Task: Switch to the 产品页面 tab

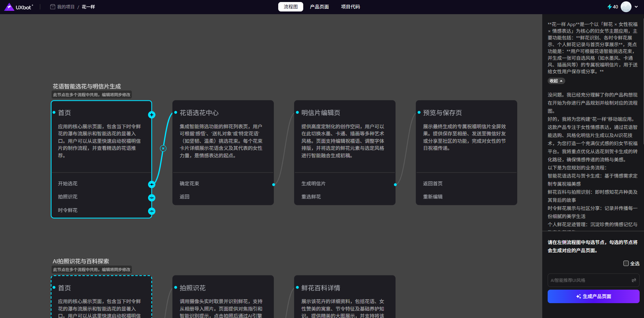Action: click(x=319, y=7)
